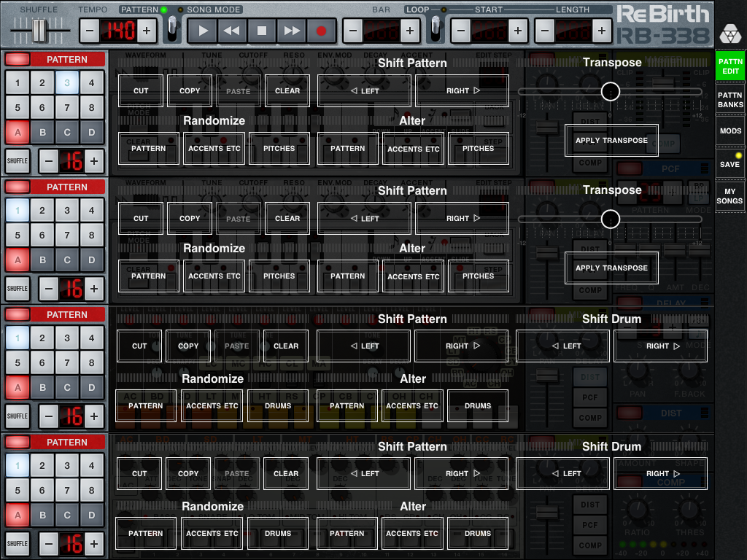Screen dimensions: 747x560
Task: Shift Drum LEFT in fourth row
Action: pyautogui.click(x=562, y=474)
